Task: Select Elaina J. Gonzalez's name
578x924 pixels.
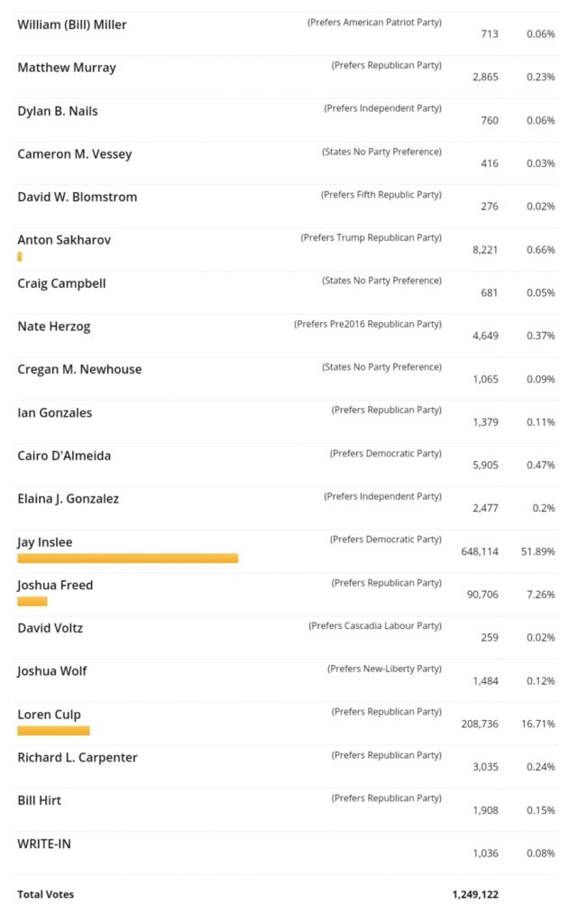Action: tap(69, 499)
